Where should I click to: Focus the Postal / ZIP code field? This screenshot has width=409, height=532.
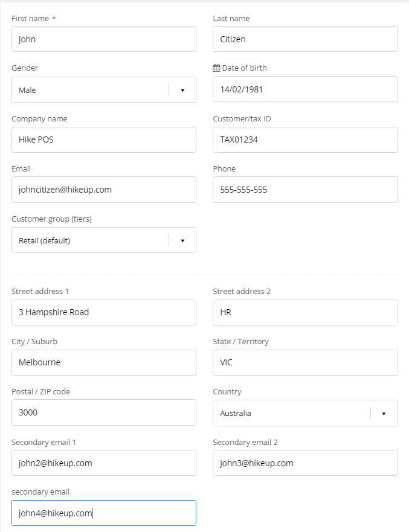(x=104, y=412)
